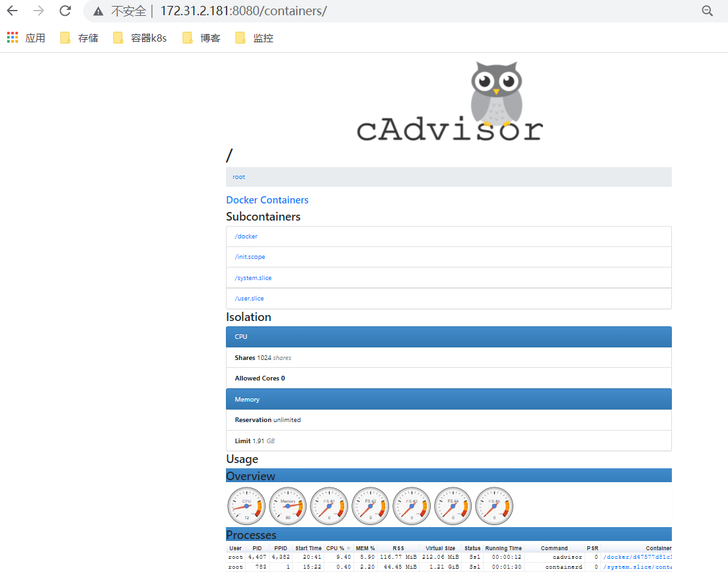
Task: Go back with the browser back arrow
Action: tap(13, 11)
